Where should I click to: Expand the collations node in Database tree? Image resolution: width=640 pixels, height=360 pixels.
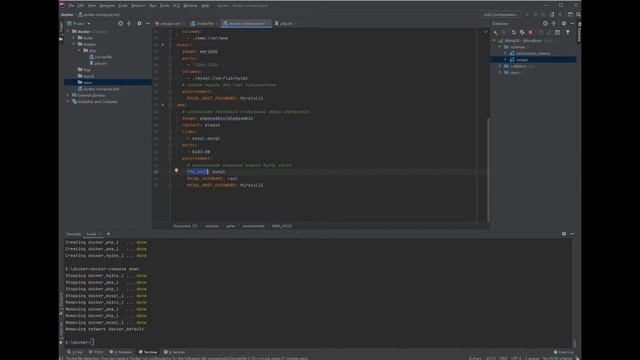[x=500, y=66]
